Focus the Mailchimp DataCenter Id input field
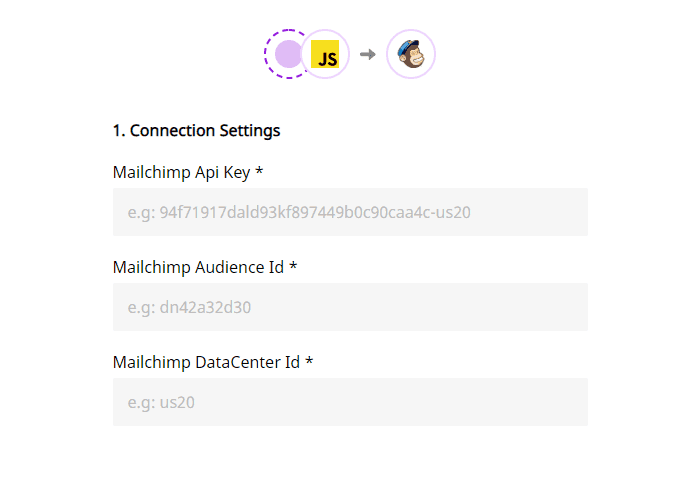The width and height of the screenshot is (696, 486). [350, 402]
